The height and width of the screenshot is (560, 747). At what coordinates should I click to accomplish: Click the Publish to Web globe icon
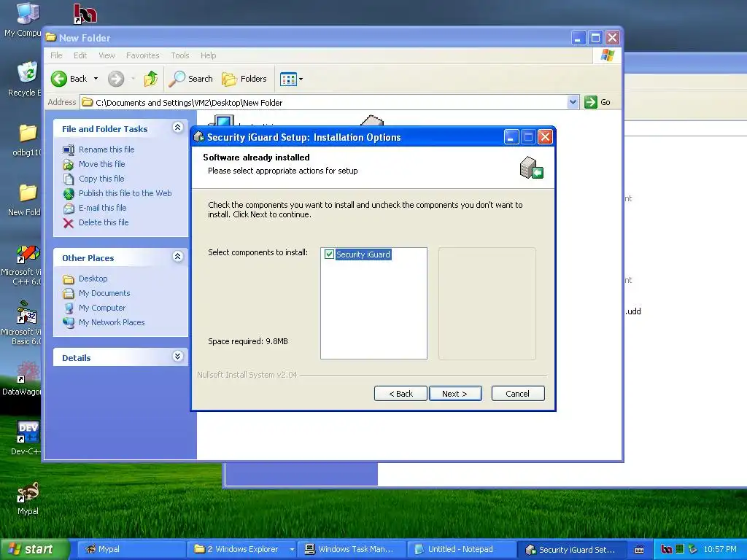[69, 194]
